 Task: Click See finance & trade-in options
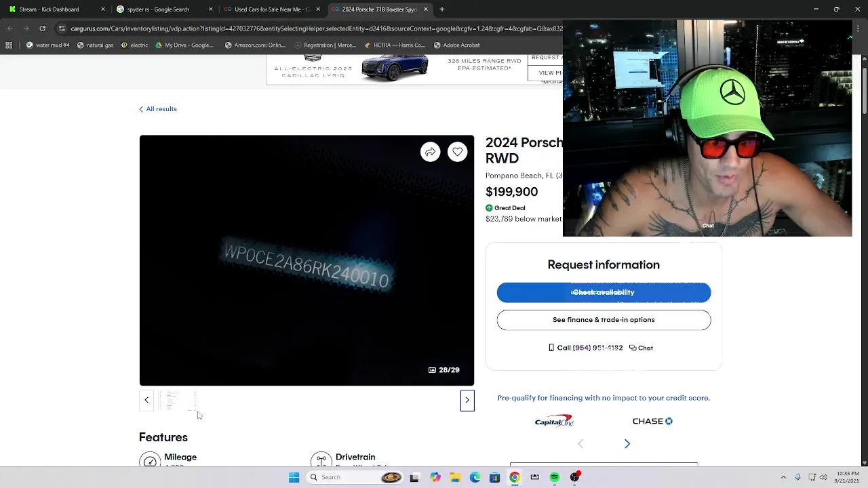[604, 320]
